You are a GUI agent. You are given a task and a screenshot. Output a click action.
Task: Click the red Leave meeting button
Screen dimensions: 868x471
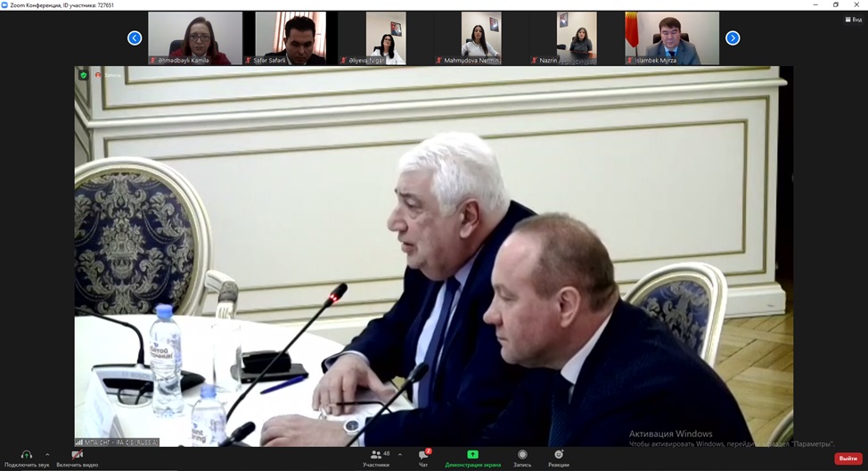click(848, 459)
